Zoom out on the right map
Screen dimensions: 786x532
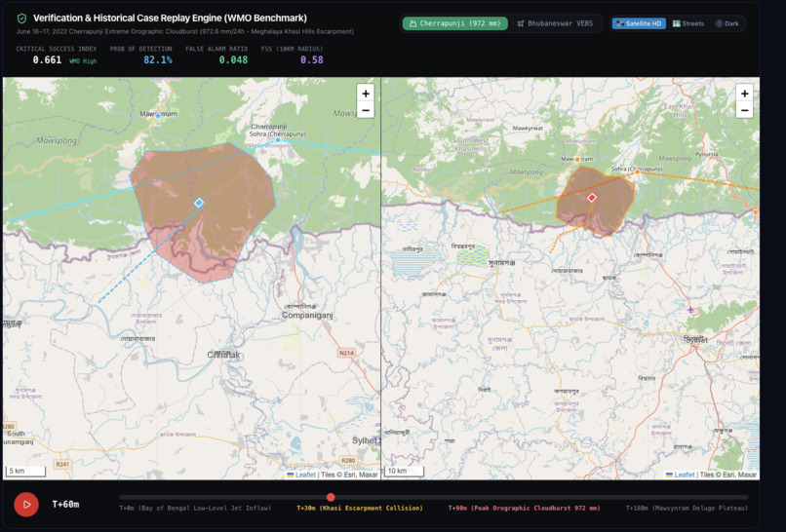point(744,110)
